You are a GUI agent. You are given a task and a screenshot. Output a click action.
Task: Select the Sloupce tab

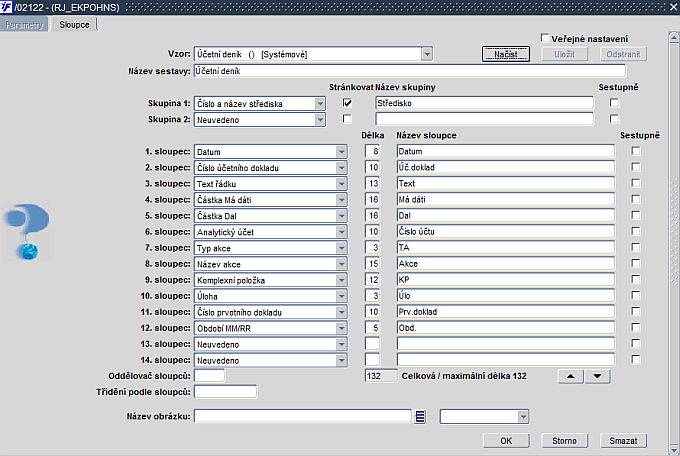click(74, 24)
